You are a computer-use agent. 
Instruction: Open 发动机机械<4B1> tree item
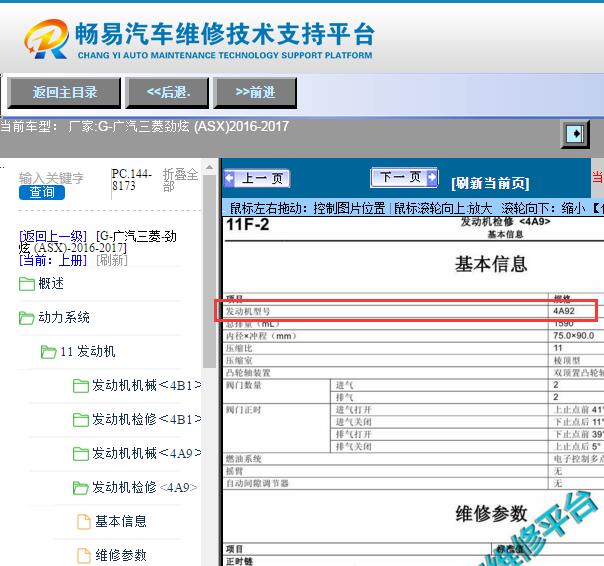[146, 385]
